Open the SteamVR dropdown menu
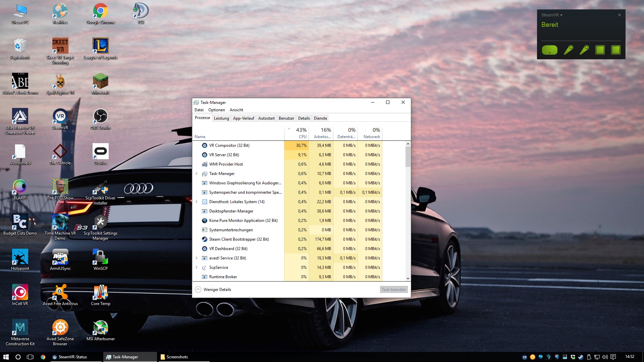This screenshot has height=362, width=644. coord(551,15)
